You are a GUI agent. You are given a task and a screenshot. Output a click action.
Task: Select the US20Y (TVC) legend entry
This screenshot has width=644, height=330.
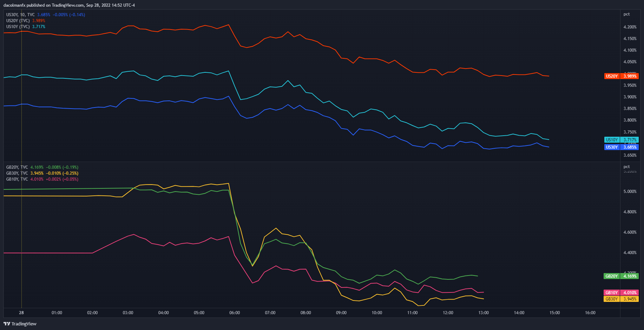[18, 21]
